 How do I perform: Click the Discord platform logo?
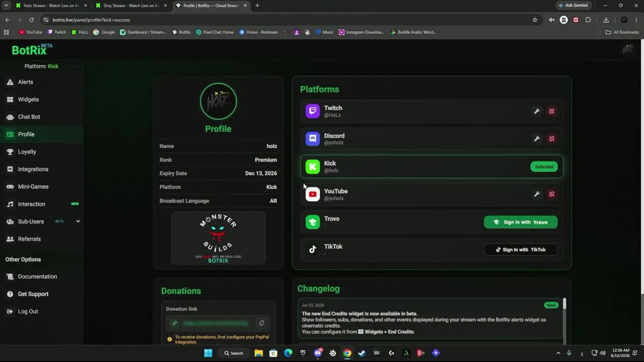(x=312, y=139)
